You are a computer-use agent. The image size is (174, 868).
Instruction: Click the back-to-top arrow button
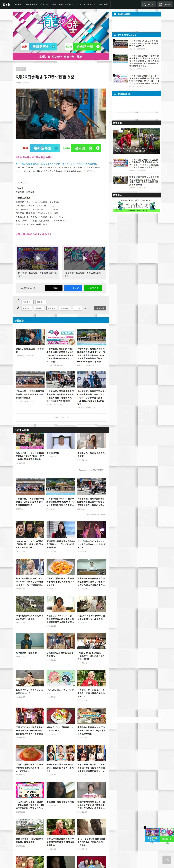coord(167,860)
